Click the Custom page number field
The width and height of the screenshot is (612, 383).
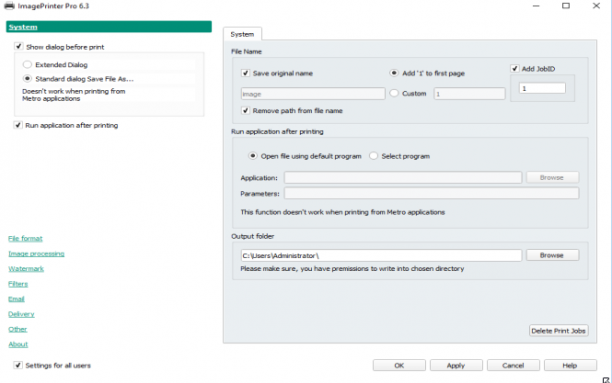[x=469, y=94]
